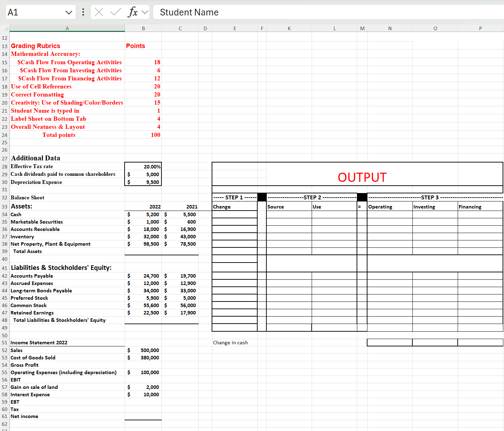Select column D header
Screen dimensions: 504x431
click(205, 28)
